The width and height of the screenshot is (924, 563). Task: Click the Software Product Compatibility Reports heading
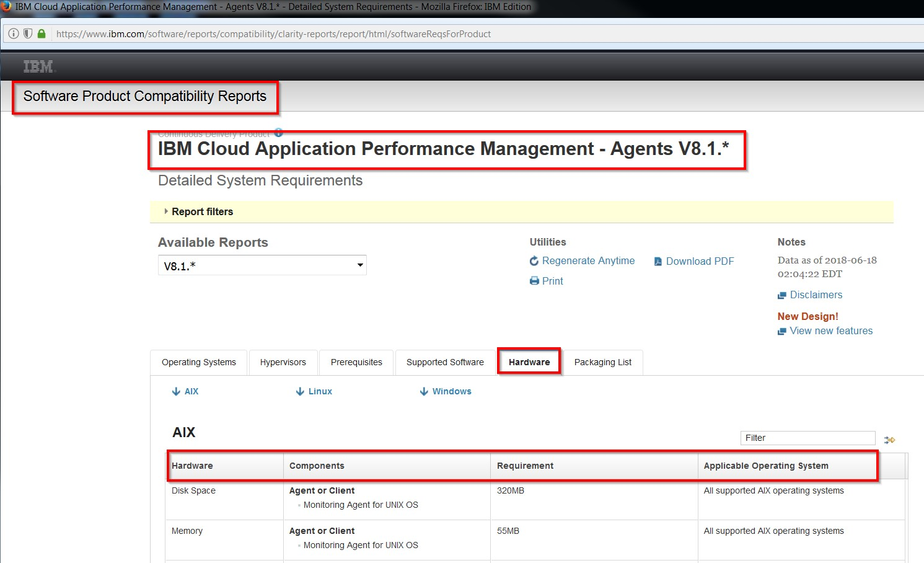point(145,96)
